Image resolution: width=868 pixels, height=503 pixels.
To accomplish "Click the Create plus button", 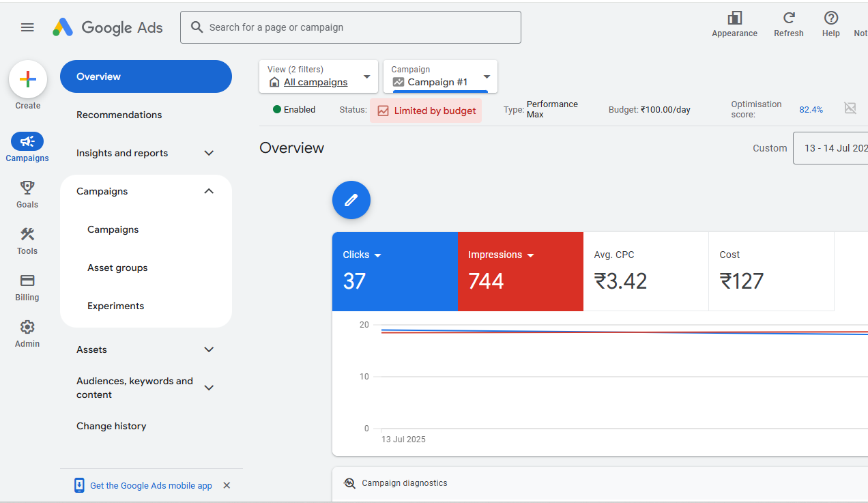I will click(x=28, y=80).
